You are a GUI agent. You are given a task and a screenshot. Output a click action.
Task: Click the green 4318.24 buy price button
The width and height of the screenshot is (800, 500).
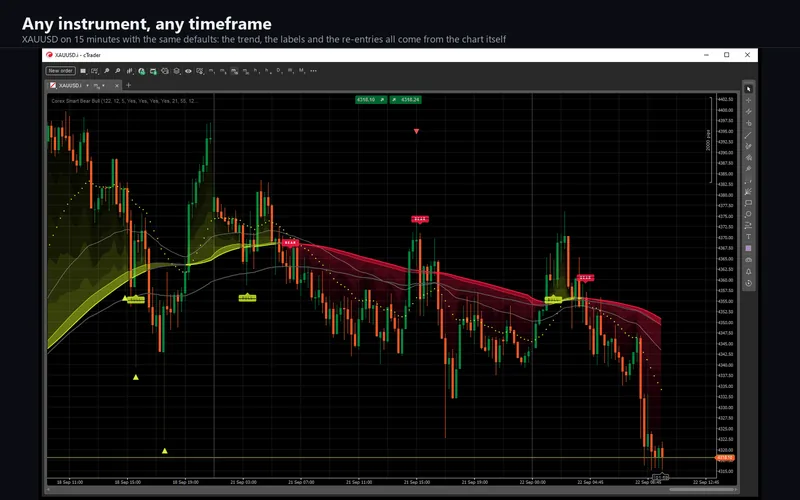pos(406,99)
